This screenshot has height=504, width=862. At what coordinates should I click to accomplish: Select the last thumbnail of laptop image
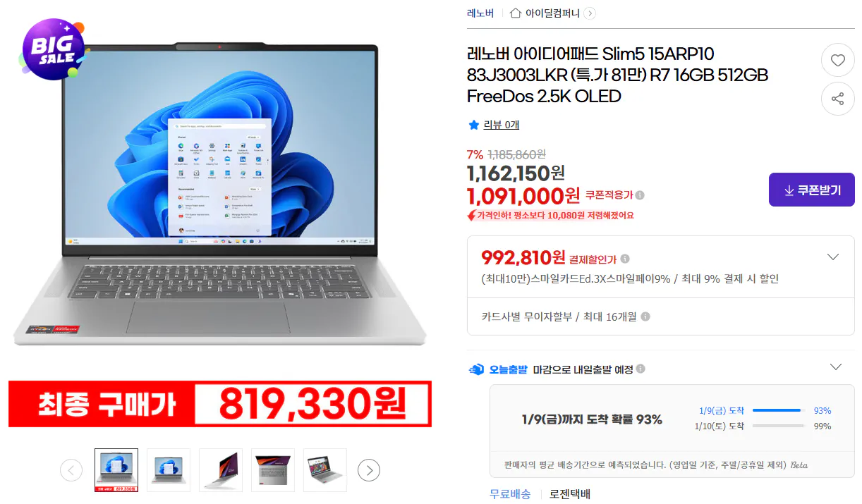[325, 470]
